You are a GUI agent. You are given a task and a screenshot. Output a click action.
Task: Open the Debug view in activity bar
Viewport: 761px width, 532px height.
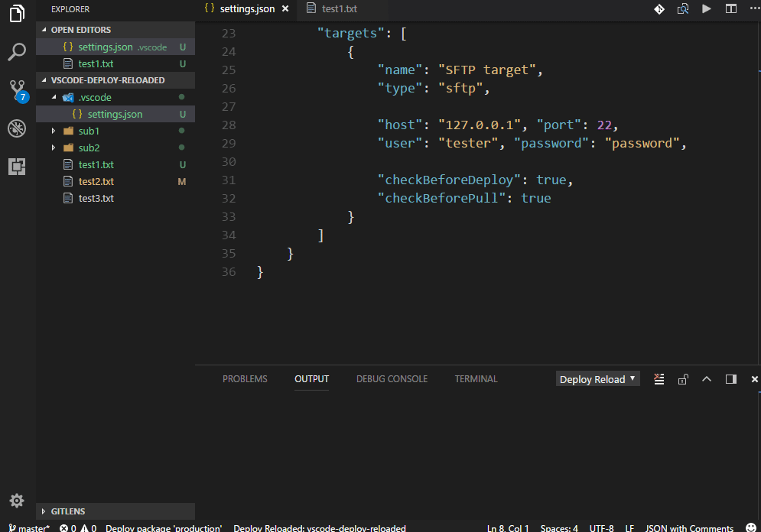(x=17, y=128)
